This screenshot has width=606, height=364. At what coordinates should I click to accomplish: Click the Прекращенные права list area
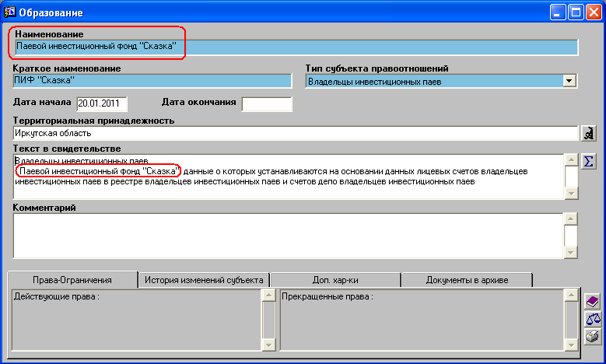point(422,320)
